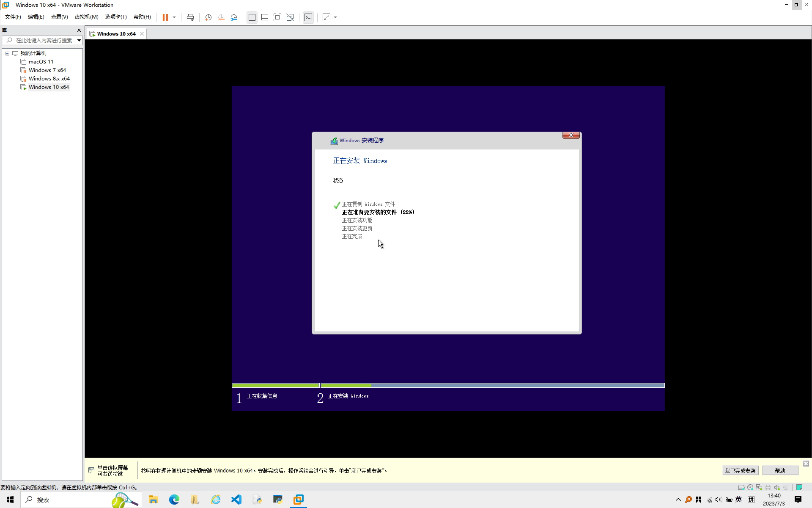Select the Windows 7 x64 virtual machine
This screenshot has width=812, height=508.
[47, 70]
